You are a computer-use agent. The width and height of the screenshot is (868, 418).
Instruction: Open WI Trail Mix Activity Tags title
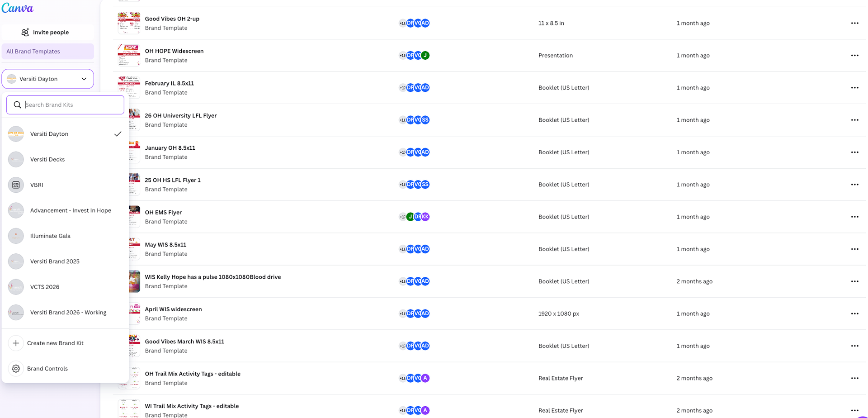pyautogui.click(x=192, y=406)
